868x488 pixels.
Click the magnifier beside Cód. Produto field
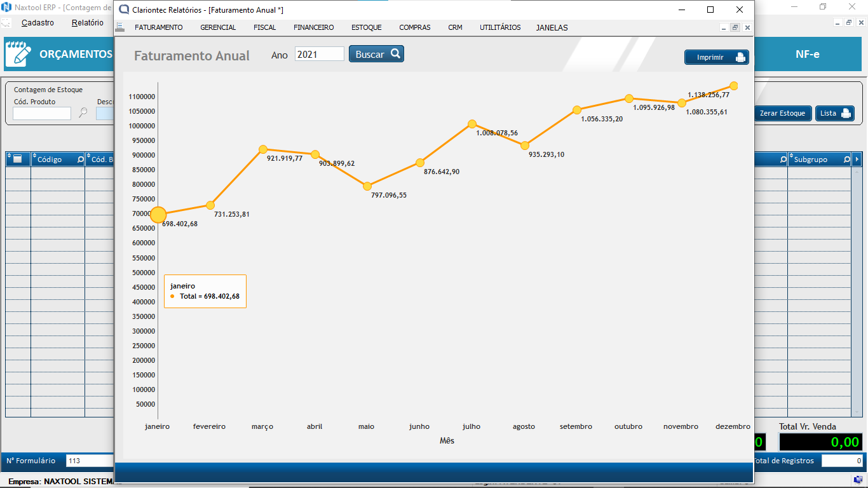pyautogui.click(x=83, y=113)
